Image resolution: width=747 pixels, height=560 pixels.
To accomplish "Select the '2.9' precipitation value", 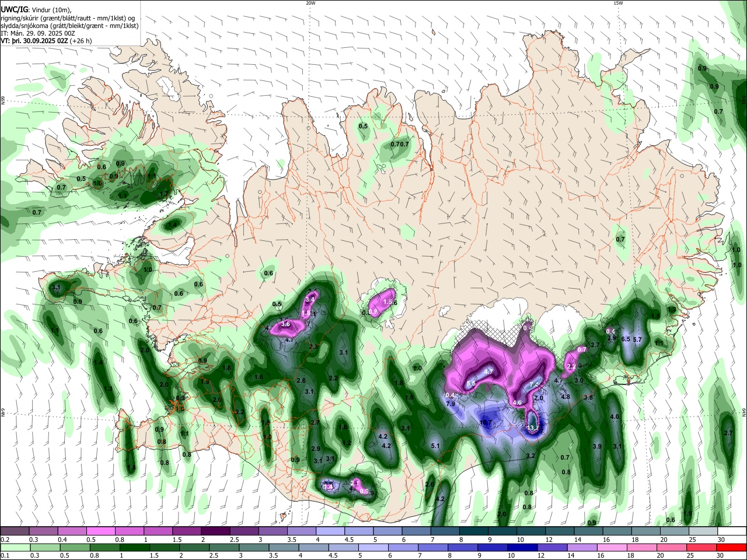I will click(x=316, y=449).
